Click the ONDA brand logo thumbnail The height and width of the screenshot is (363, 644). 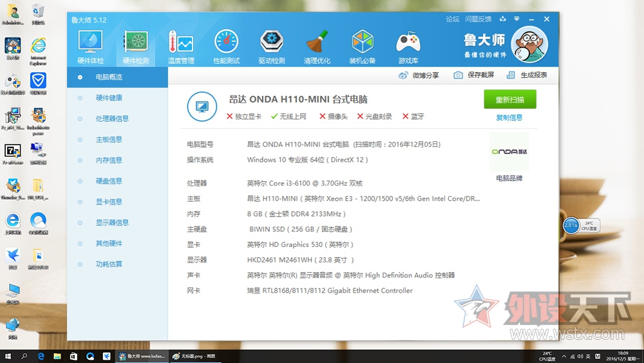[x=509, y=152]
